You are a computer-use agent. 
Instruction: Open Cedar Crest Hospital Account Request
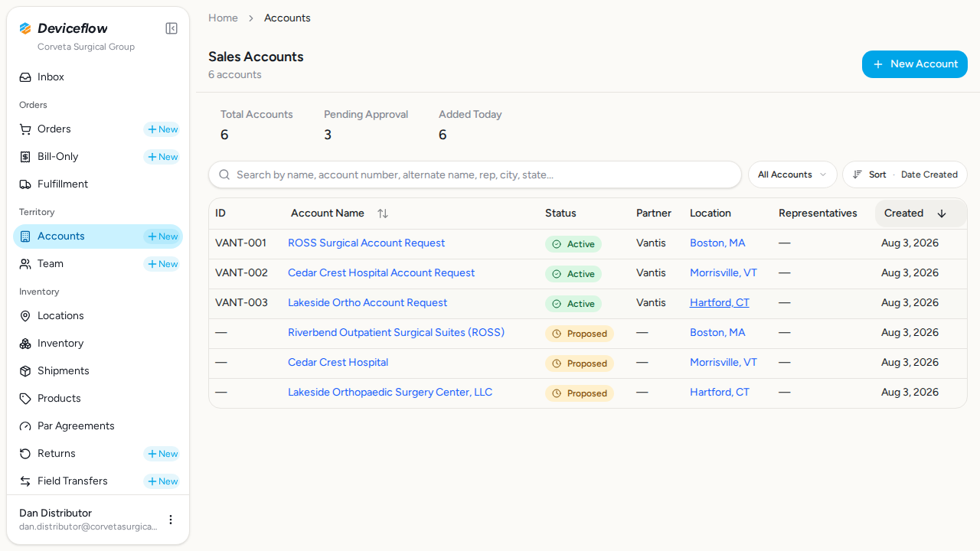[381, 273]
